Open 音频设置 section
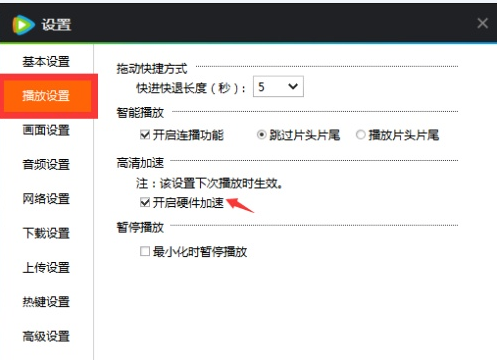 pos(46,165)
